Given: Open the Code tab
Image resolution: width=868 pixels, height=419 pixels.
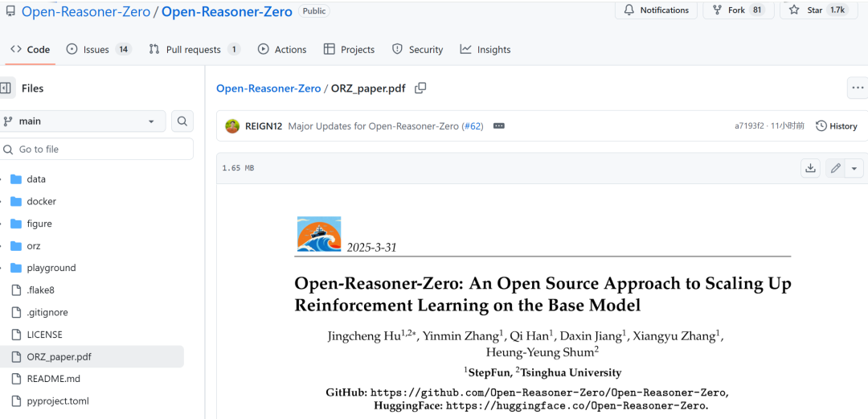Looking at the screenshot, I should click(31, 49).
